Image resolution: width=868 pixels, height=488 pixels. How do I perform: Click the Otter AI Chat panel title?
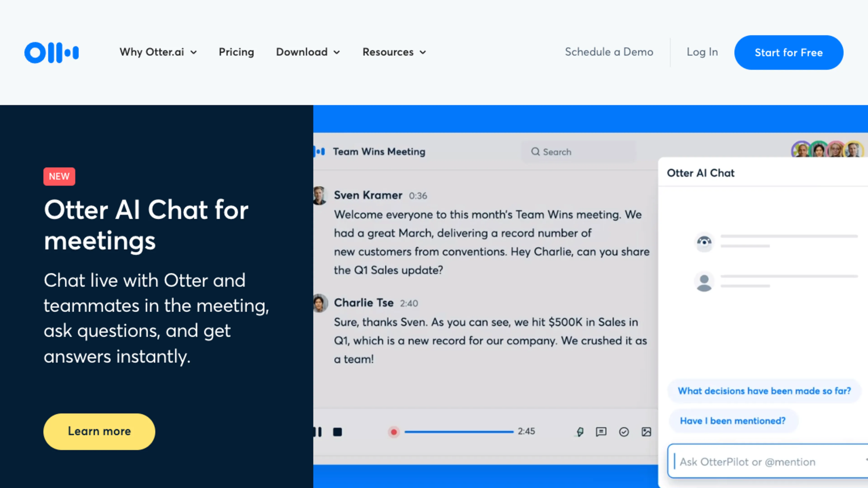click(701, 173)
